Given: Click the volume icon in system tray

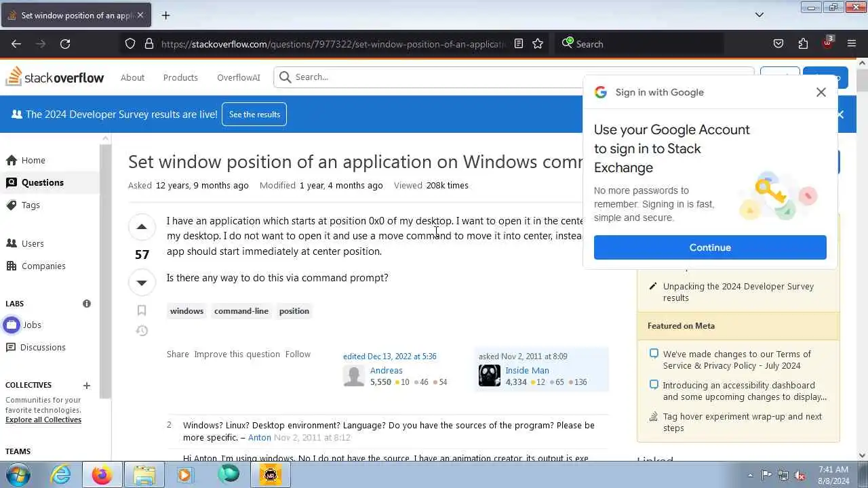Looking at the screenshot, I should pos(800,475).
